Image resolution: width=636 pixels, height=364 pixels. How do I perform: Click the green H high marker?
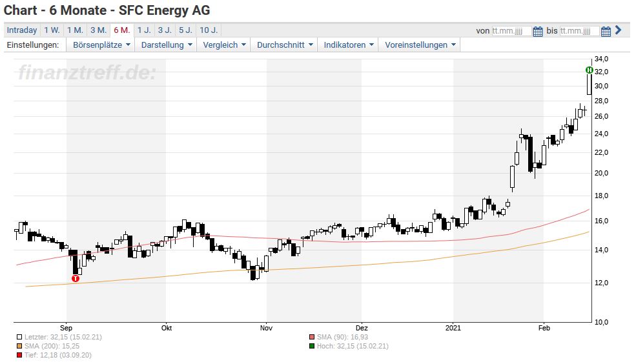pos(590,70)
